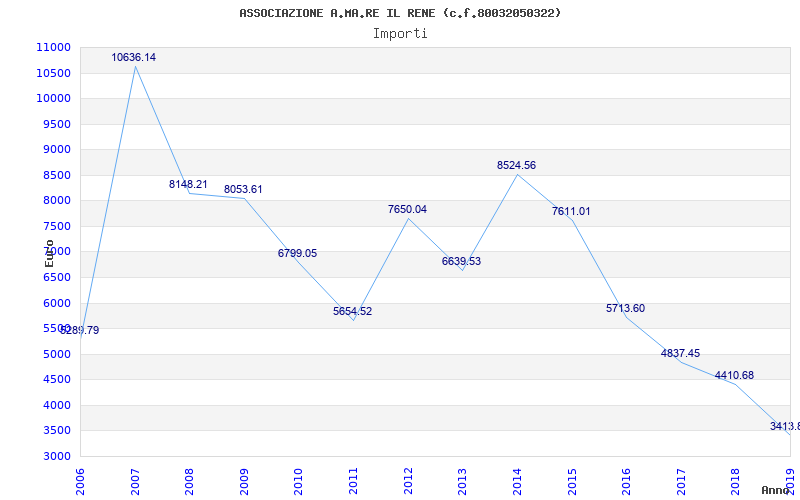The height and width of the screenshot is (500, 800).
Task: Click the x-axis year 2017
Action: 681,482
